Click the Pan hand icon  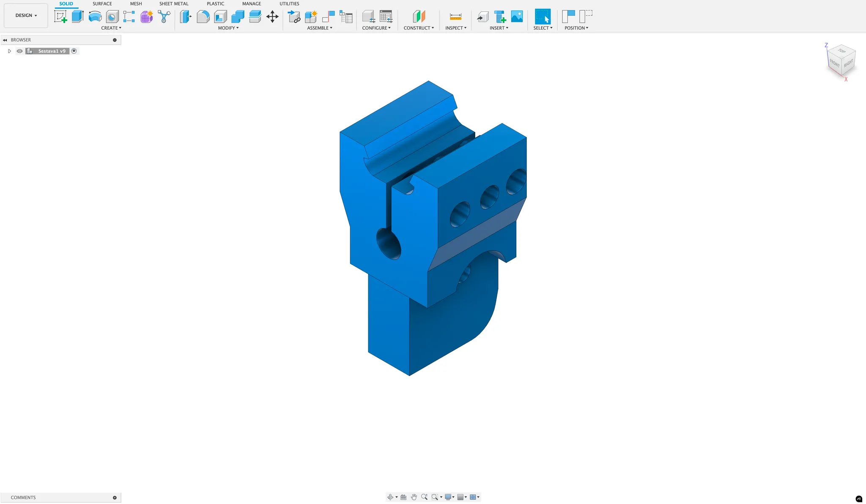414,497
